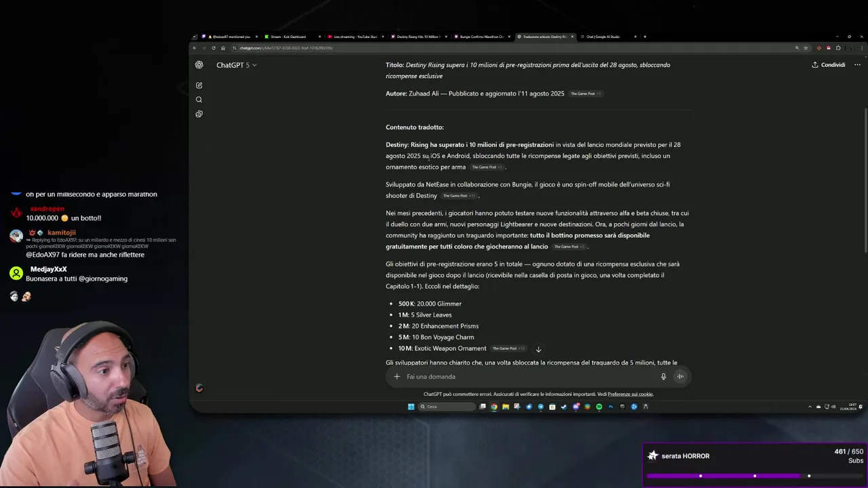Click the '1 M: 5 Silver Leaves' list item
Image resolution: width=868 pixels, height=488 pixels.
coord(425,314)
